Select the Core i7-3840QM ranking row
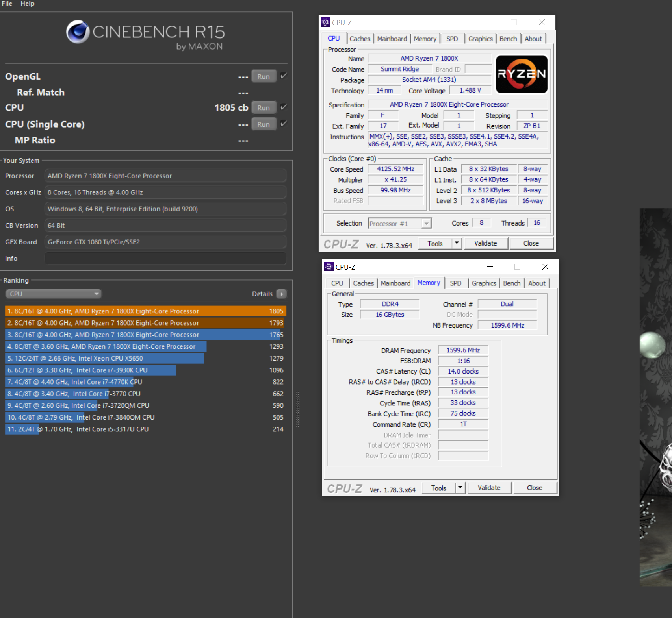Viewport: 672px width, 618px height. pos(145,417)
